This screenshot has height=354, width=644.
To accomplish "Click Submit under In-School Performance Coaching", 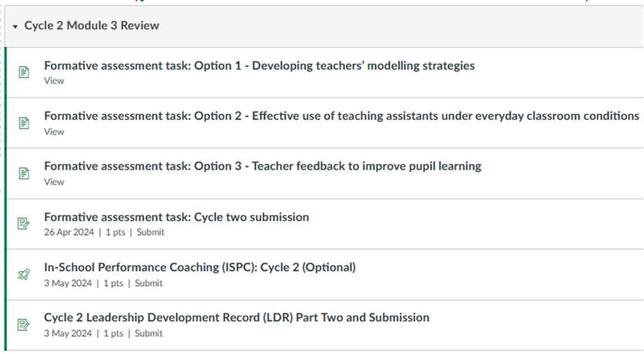I will pyautogui.click(x=148, y=283).
